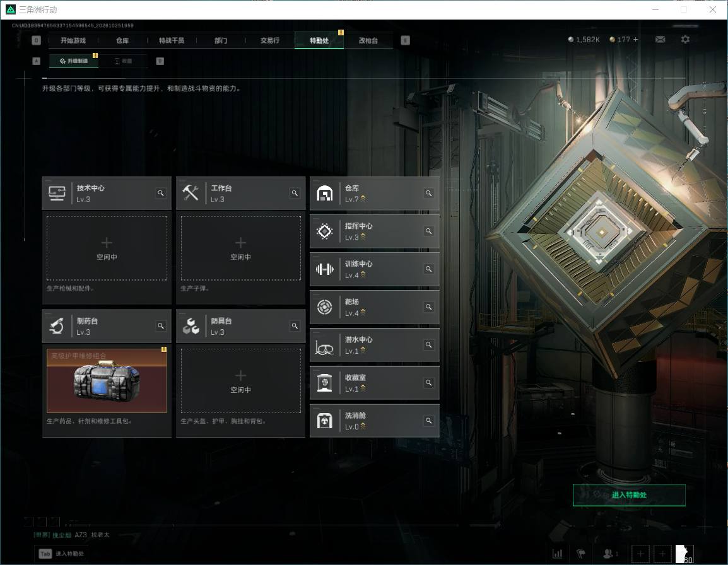Click 1,582K currency balance

pyautogui.click(x=584, y=40)
